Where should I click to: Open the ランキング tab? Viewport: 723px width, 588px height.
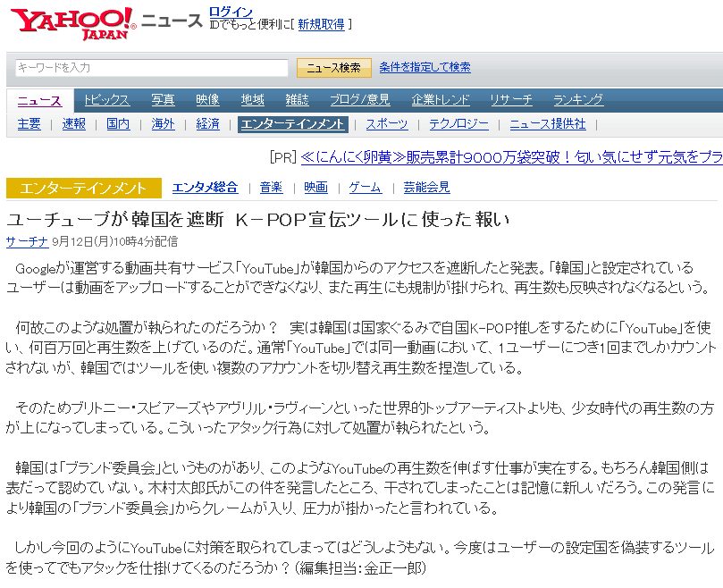coord(578,99)
